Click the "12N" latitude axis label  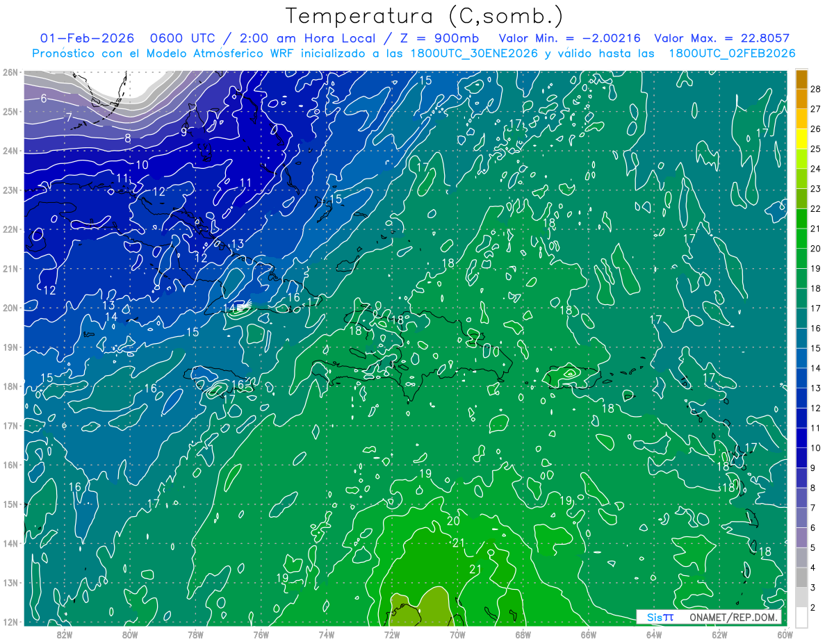[x=10, y=621]
